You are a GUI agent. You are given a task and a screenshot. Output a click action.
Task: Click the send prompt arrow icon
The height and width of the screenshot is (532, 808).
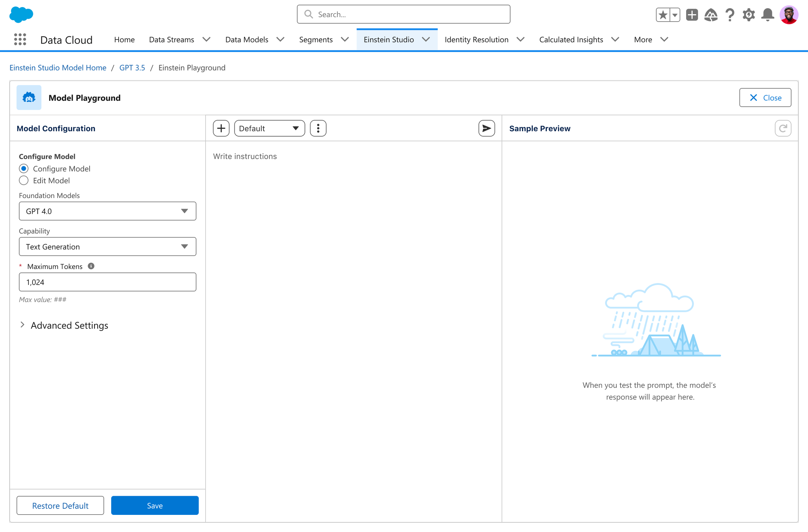click(486, 128)
